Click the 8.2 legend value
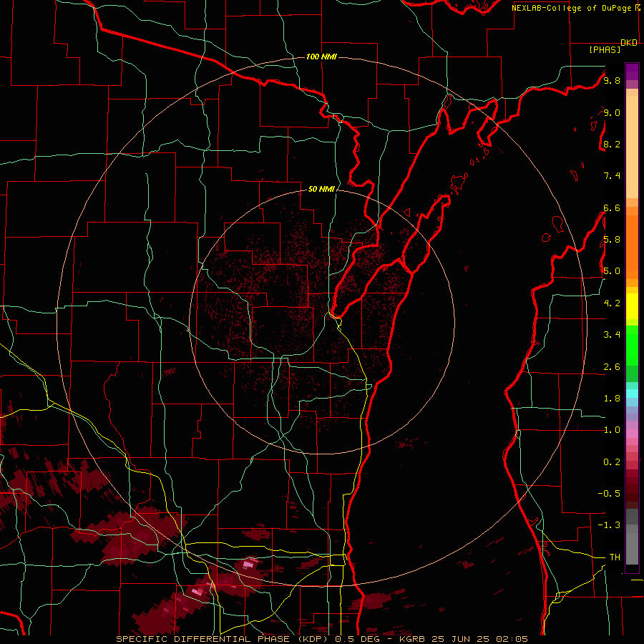Viewport: 644px width, 644px height. pyautogui.click(x=612, y=144)
